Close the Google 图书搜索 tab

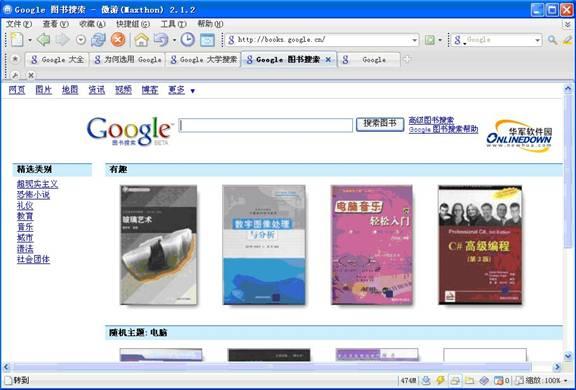click(328, 59)
